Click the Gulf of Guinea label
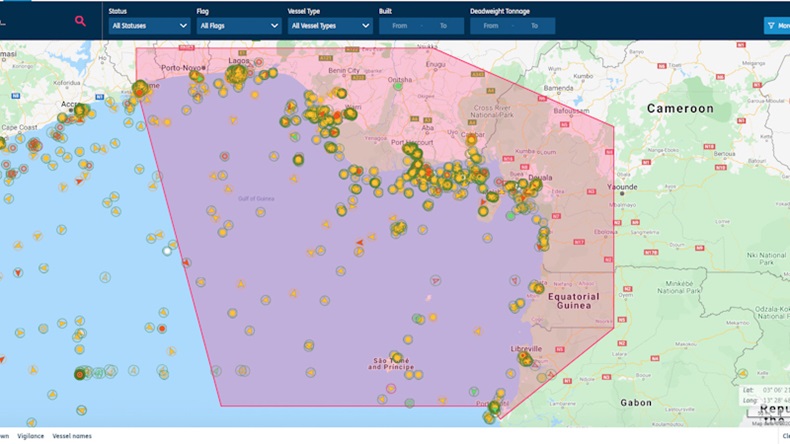Image resolution: width=790 pixels, height=444 pixels. pyautogui.click(x=256, y=199)
